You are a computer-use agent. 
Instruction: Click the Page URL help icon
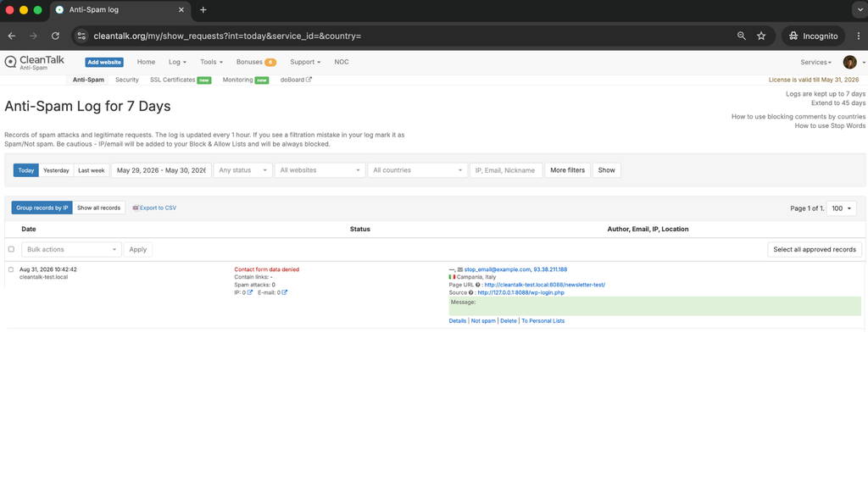[478, 285]
